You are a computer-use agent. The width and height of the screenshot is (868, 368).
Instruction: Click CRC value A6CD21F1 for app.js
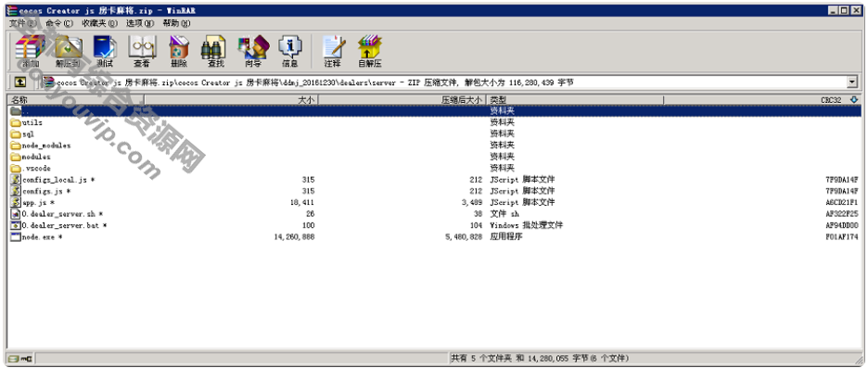842,202
